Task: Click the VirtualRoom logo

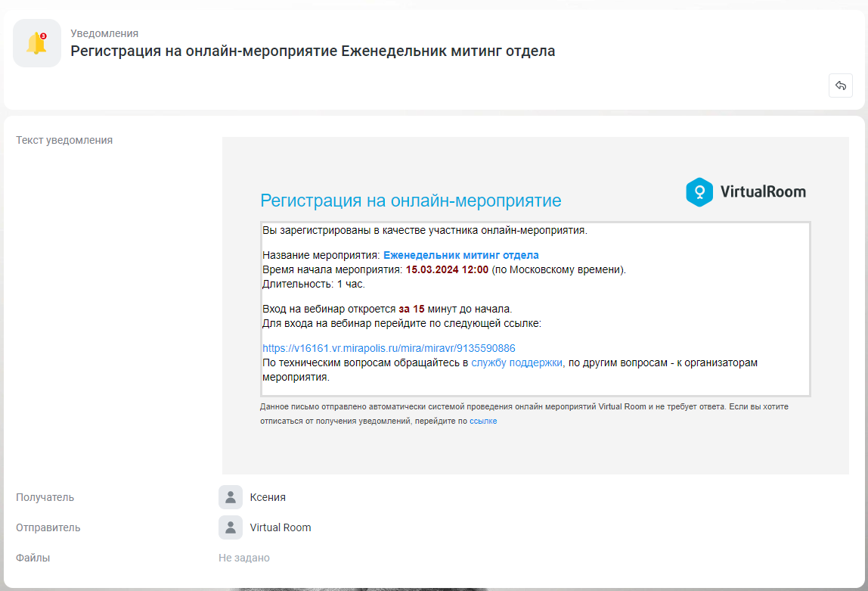Action: (x=746, y=192)
